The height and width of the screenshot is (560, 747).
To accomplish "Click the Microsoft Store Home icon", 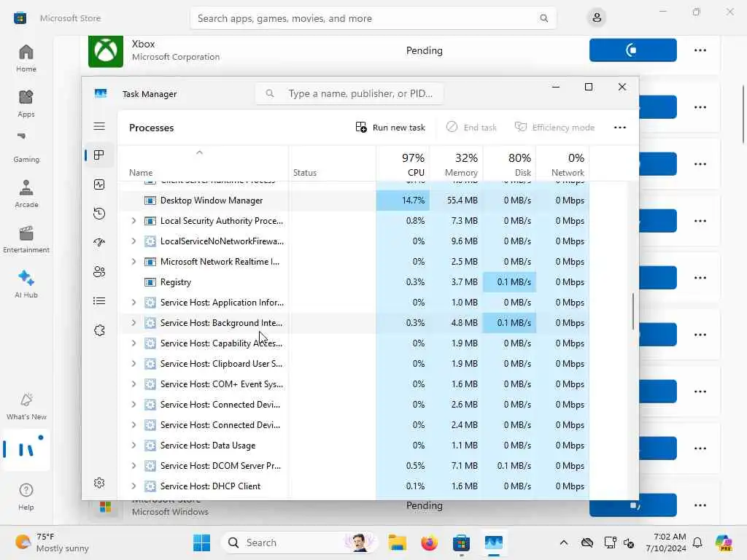I will pos(26,58).
